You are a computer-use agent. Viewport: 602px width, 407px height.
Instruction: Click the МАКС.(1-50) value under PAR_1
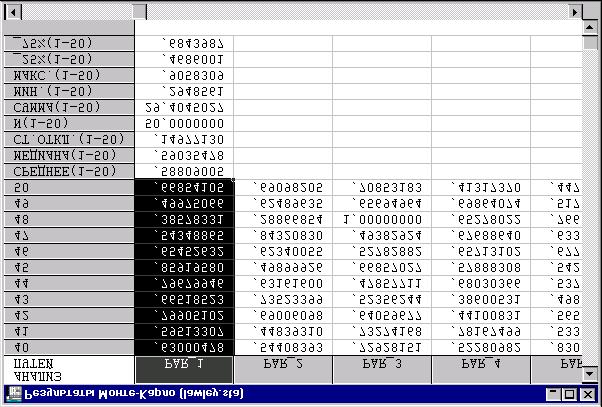coord(184,75)
